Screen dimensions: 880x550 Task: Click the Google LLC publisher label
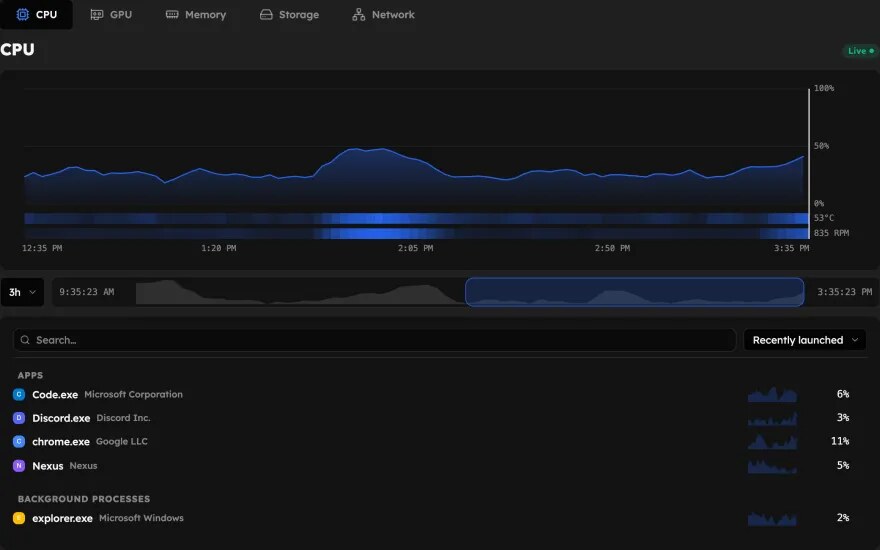(x=122, y=442)
